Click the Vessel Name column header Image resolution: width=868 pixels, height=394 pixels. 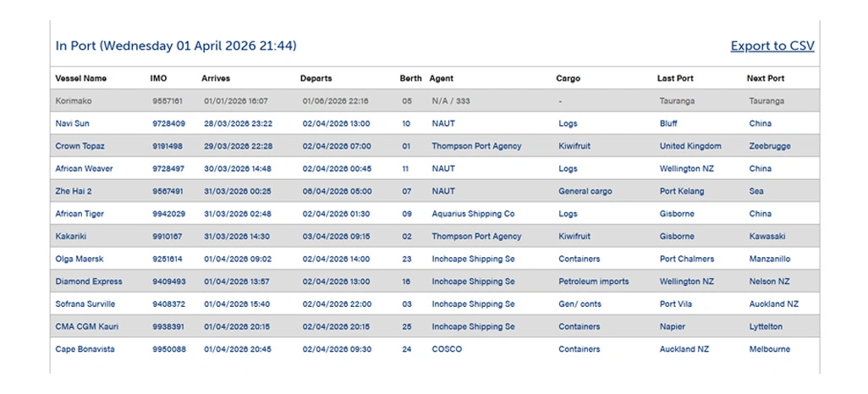(x=81, y=79)
